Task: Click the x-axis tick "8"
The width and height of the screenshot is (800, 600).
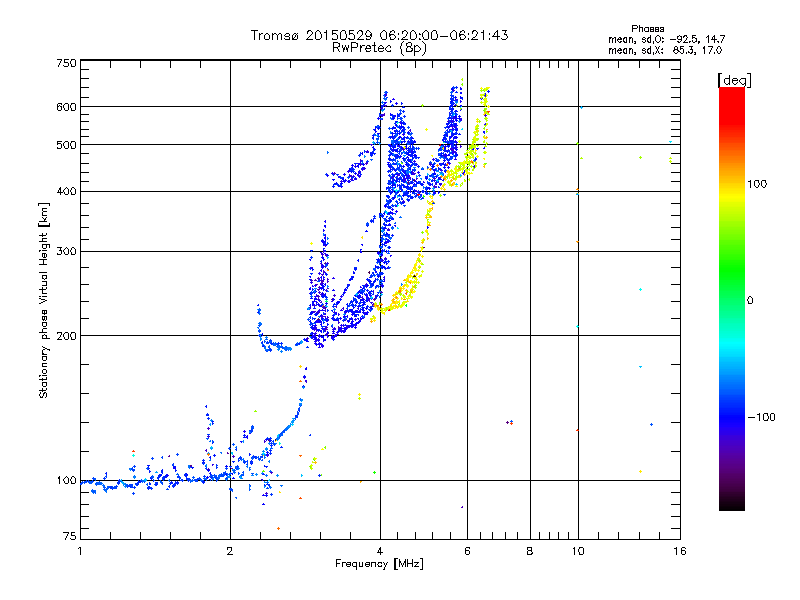Action: (530, 551)
